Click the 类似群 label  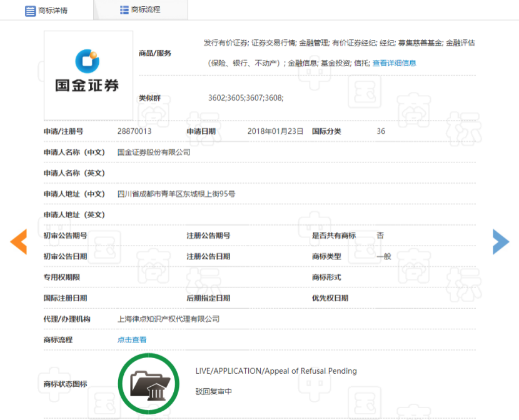pos(149,98)
